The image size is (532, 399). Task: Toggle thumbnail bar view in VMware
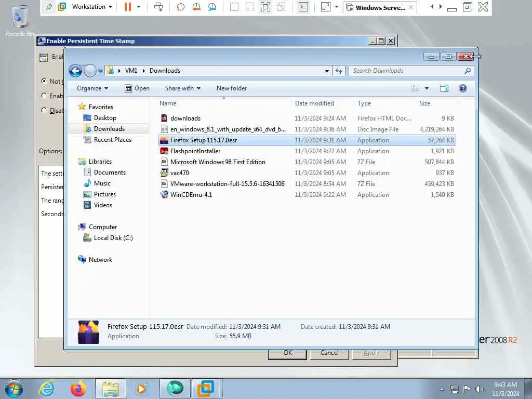(x=250, y=7)
